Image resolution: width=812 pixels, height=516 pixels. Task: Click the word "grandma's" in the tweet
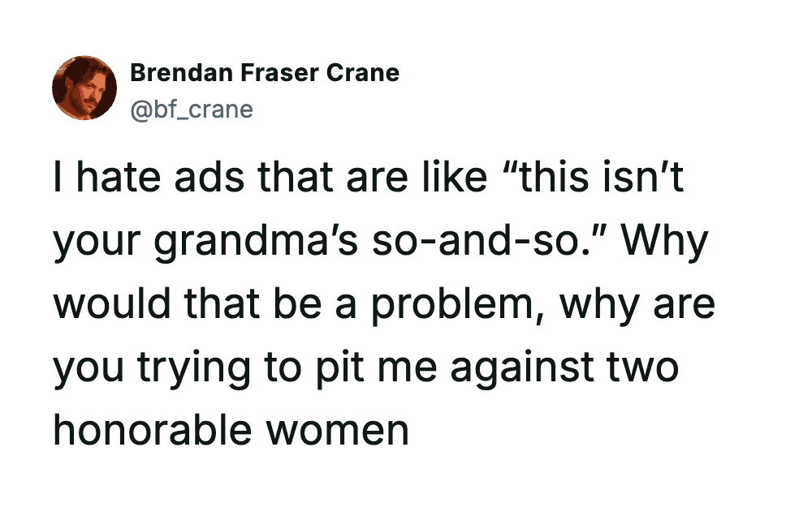pos(251,243)
